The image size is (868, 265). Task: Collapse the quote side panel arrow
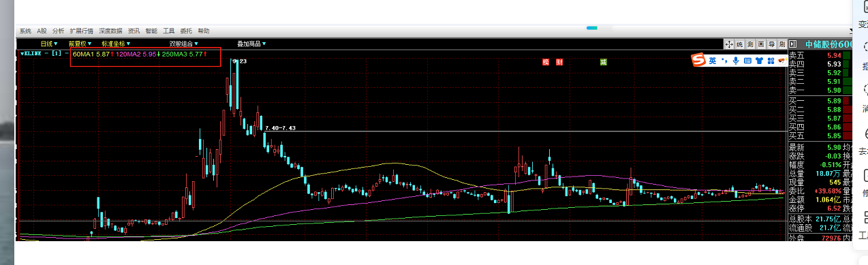pos(792,44)
